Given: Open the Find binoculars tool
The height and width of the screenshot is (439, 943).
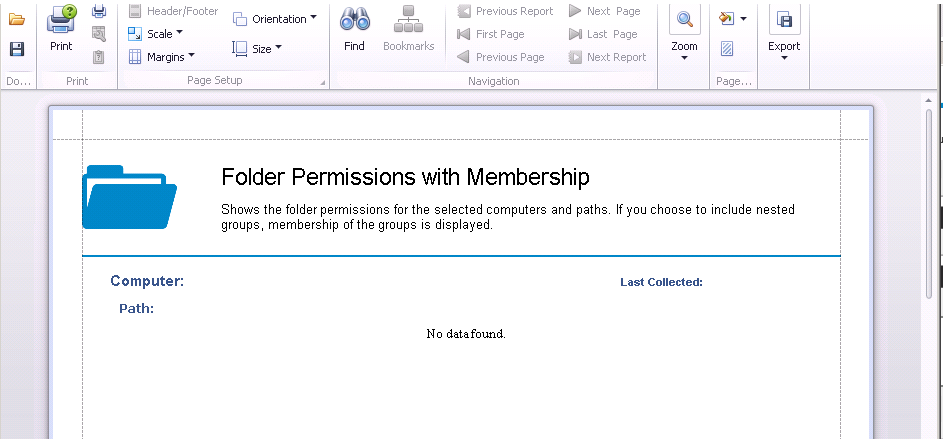Looking at the screenshot, I should (x=354, y=28).
